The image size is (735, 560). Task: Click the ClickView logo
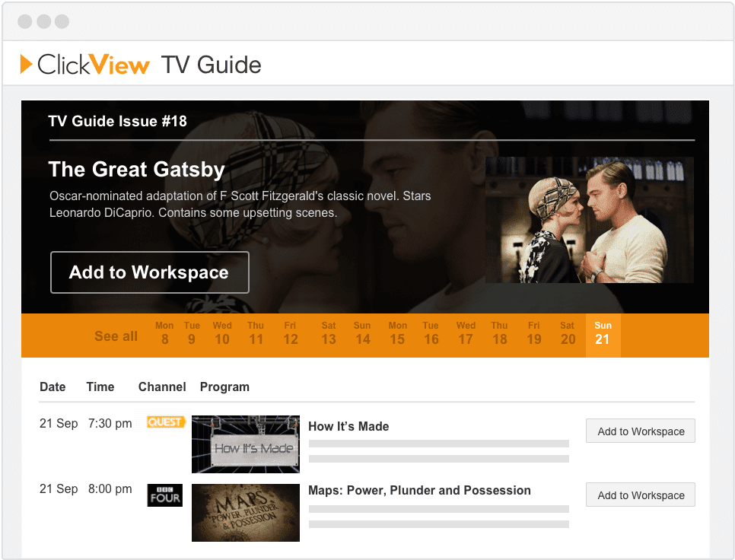[x=85, y=64]
